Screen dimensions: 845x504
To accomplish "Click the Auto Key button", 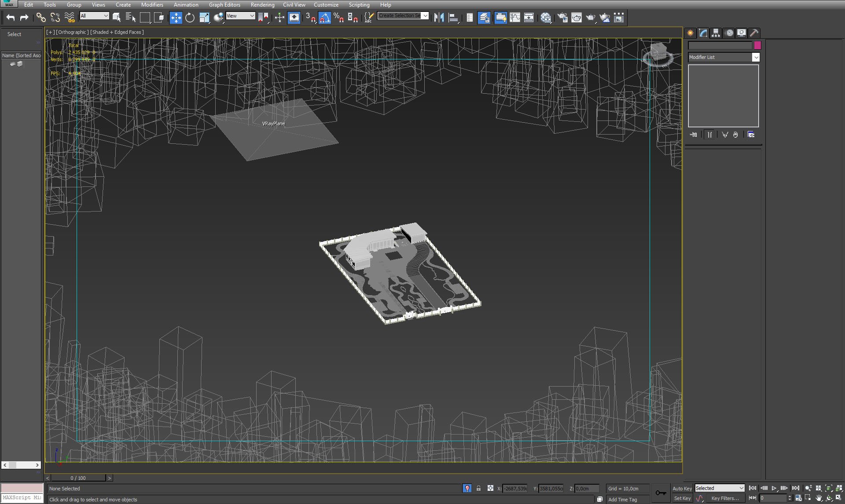I will (682, 489).
